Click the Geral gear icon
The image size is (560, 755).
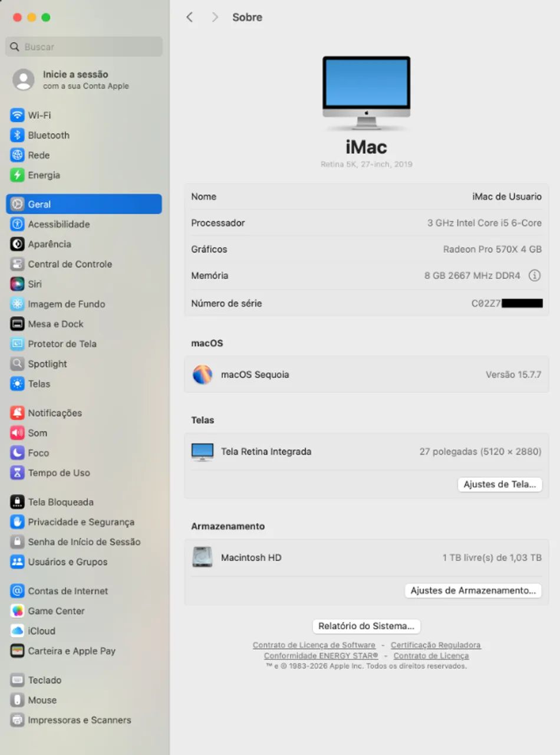[18, 204]
